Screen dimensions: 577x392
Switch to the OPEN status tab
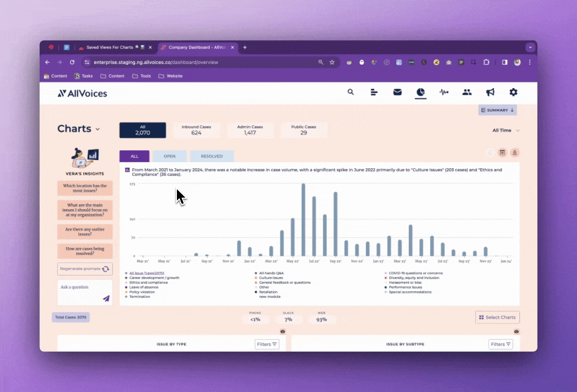pos(170,156)
